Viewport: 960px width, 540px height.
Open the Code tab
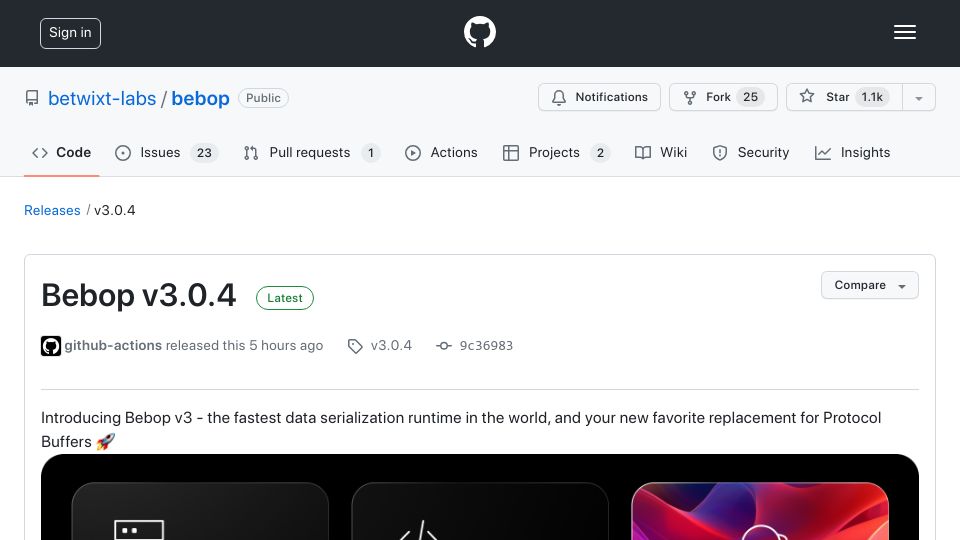pyautogui.click(x=61, y=152)
